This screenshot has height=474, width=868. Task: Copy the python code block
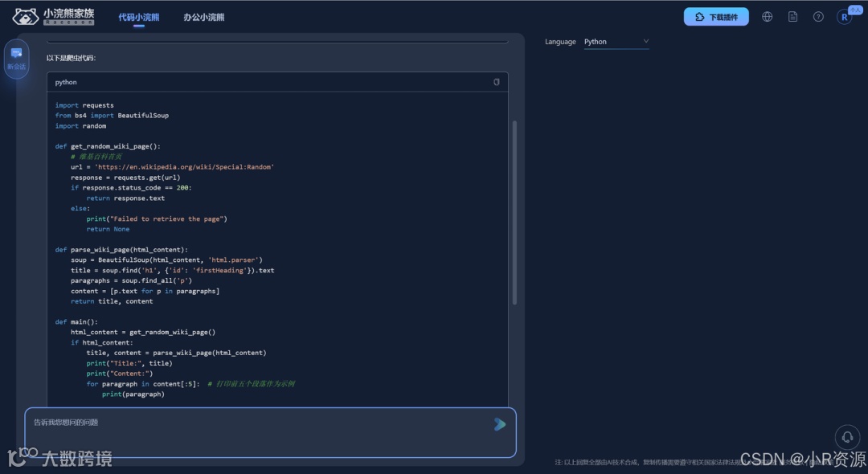497,82
